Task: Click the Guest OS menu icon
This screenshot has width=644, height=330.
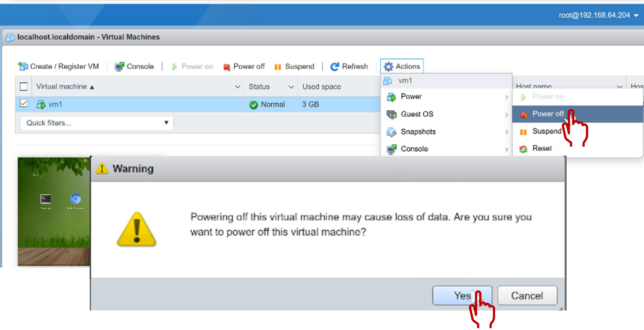Action: pos(391,114)
